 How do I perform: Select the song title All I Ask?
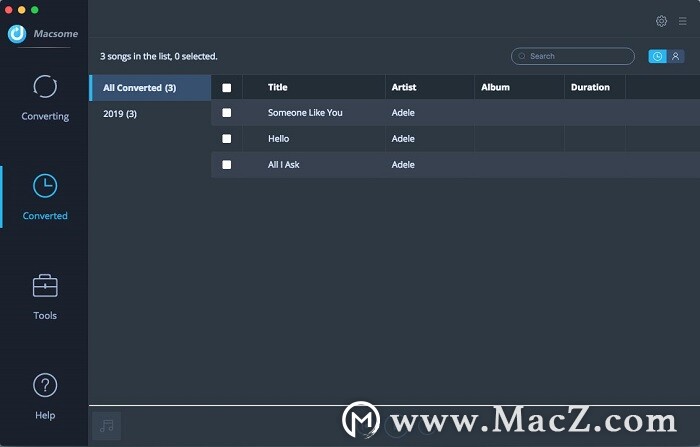283,165
